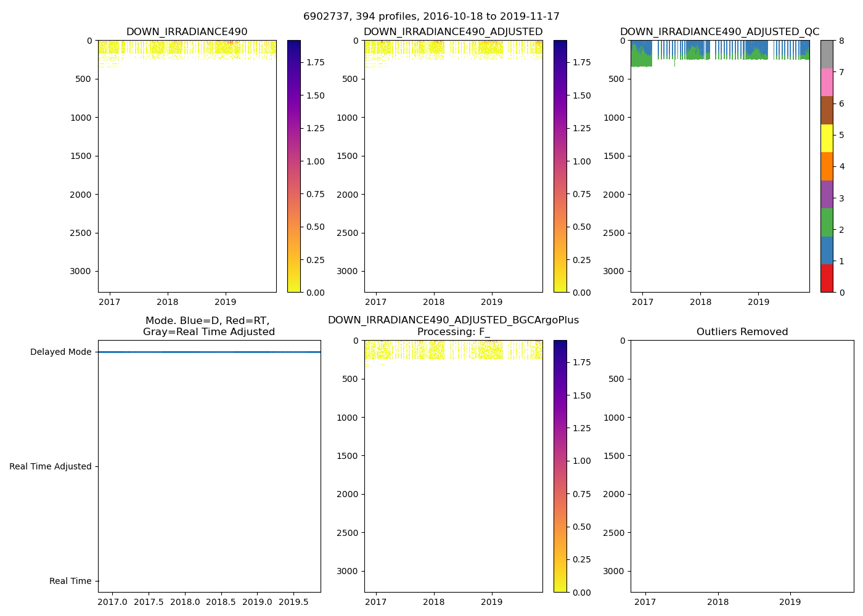Click the 2019.5 tick in Mode plot

tap(293, 602)
